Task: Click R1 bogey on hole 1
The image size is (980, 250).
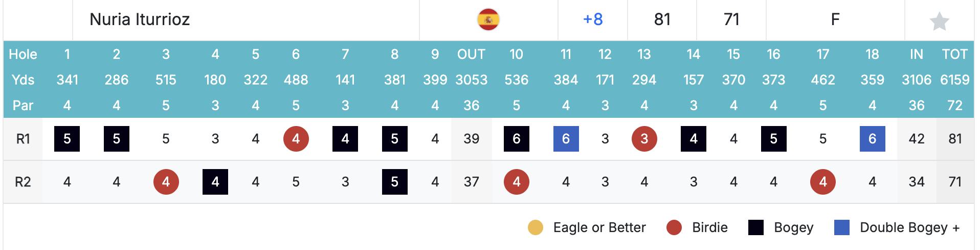Action: (x=67, y=139)
